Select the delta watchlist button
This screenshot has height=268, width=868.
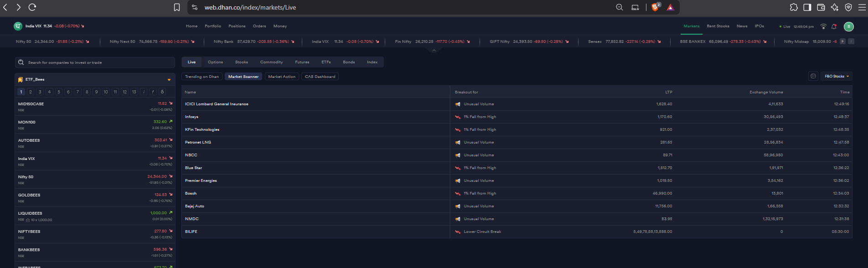(x=162, y=92)
